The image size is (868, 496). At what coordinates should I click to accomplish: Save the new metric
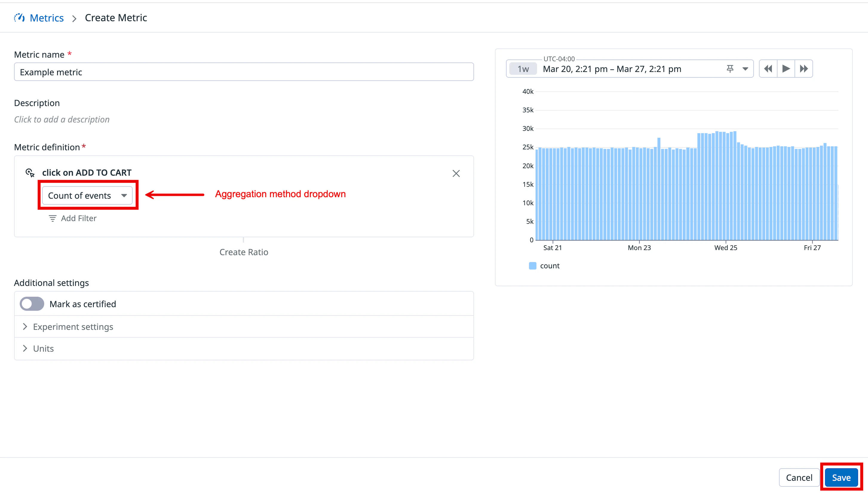tap(841, 477)
